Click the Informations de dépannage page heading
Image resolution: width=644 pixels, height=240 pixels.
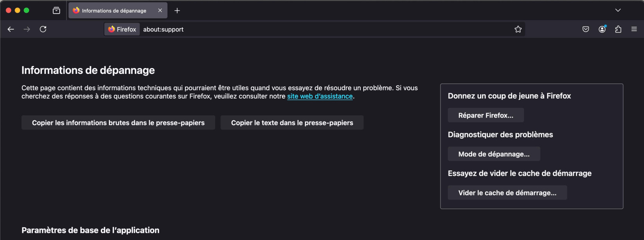tap(88, 70)
